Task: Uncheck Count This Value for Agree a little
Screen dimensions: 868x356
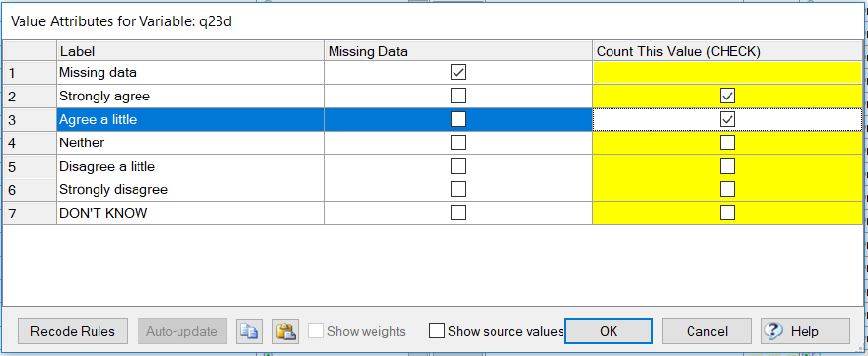Action: click(x=728, y=119)
